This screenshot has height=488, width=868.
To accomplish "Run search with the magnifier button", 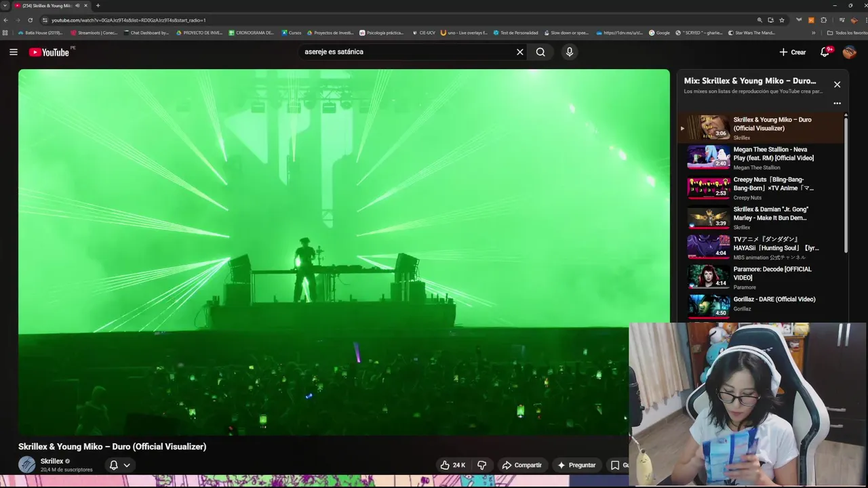I will point(540,52).
